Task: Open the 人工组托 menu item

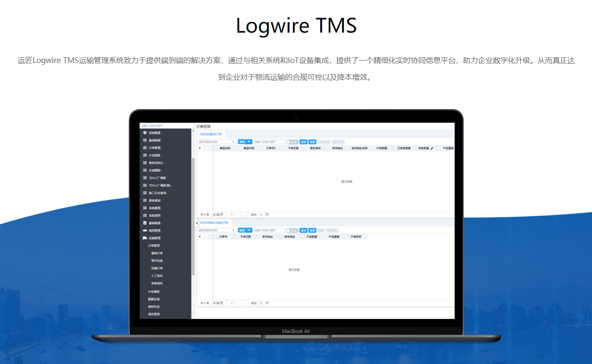Action: click(x=157, y=276)
